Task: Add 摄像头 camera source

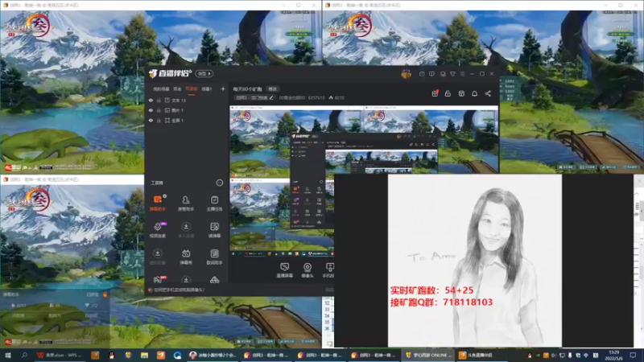Action: tap(308, 270)
